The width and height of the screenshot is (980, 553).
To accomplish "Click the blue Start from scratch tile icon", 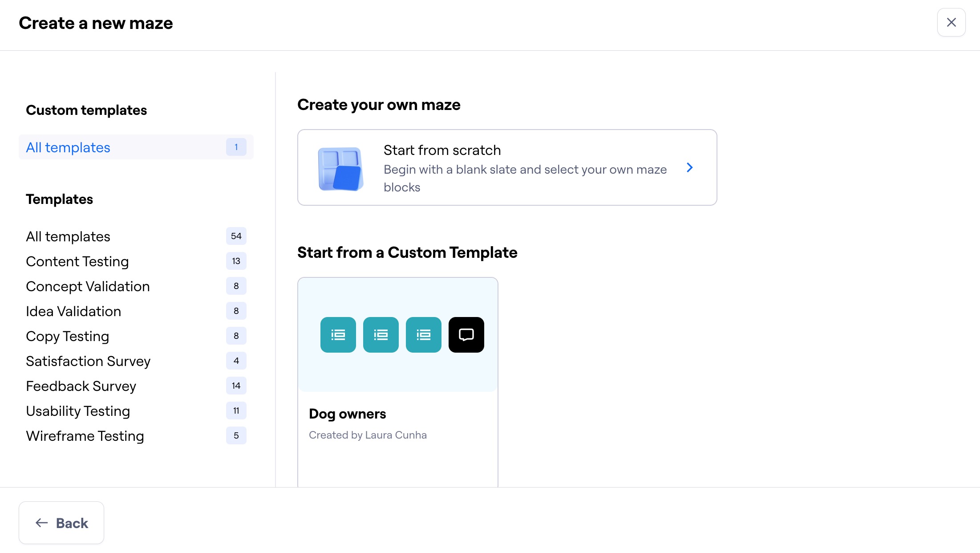I will click(340, 168).
